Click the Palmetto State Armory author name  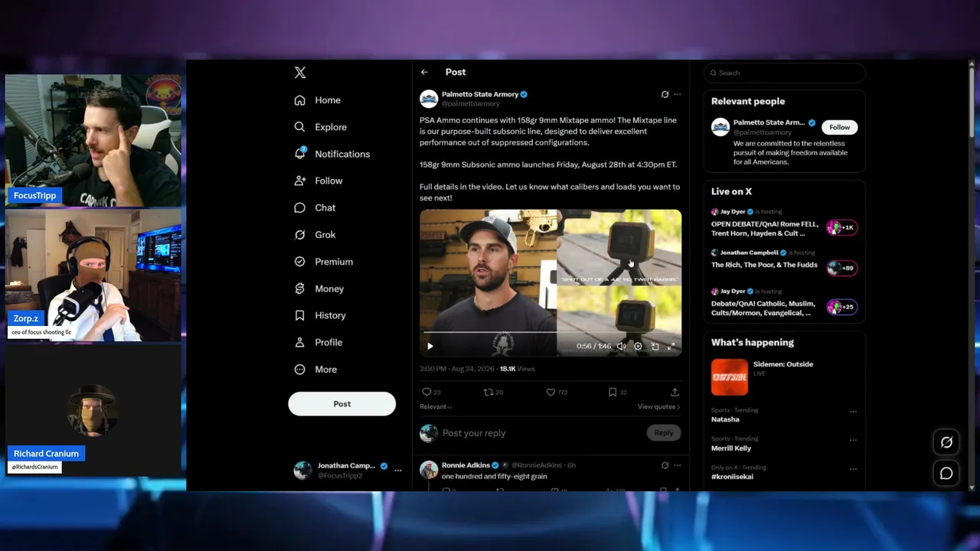[480, 94]
